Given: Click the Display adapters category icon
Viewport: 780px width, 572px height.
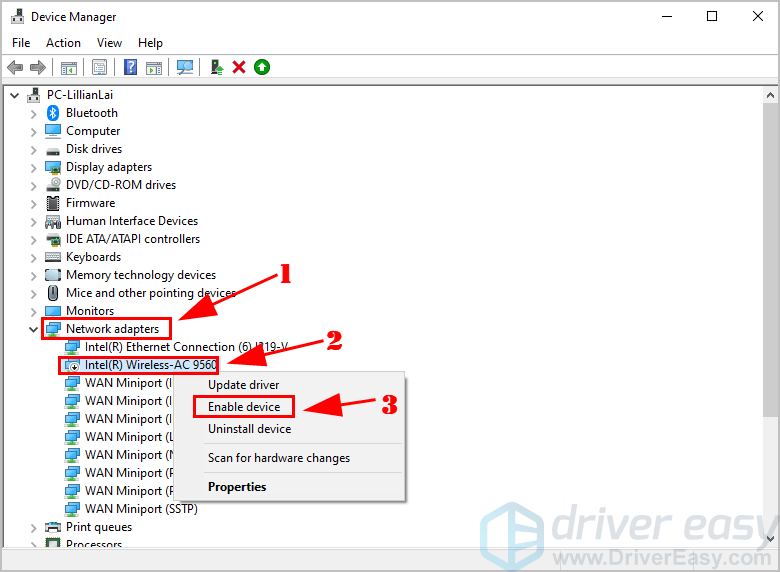Looking at the screenshot, I should click(x=53, y=167).
